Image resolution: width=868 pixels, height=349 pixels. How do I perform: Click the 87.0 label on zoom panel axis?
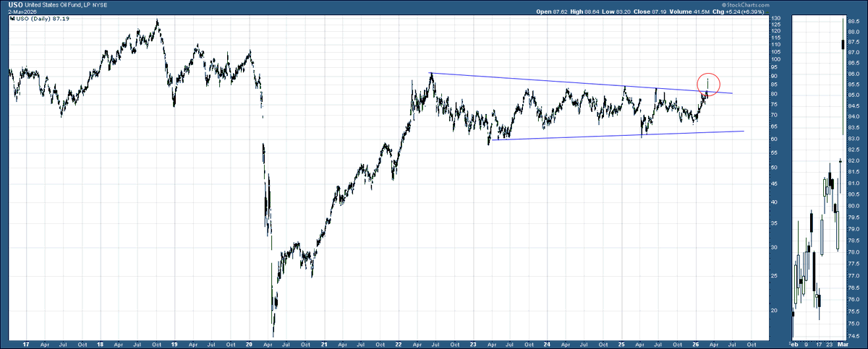coord(853,53)
